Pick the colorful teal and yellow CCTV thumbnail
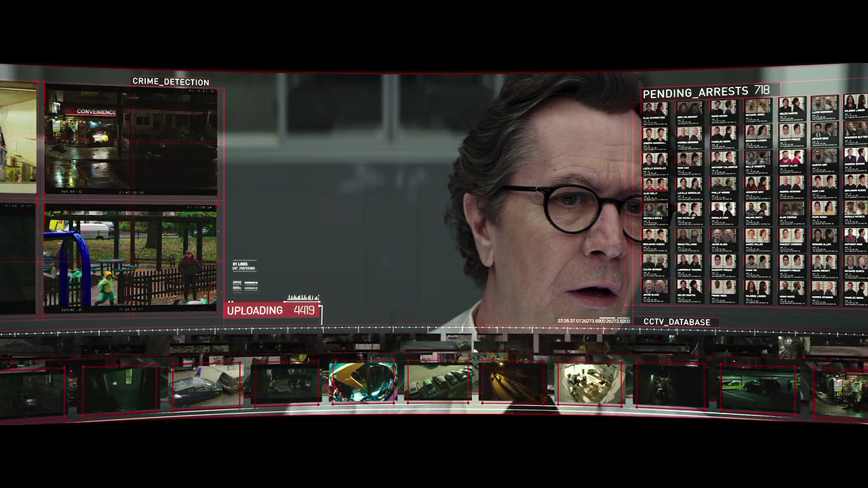Viewport: 868px width, 488px height. click(x=363, y=382)
